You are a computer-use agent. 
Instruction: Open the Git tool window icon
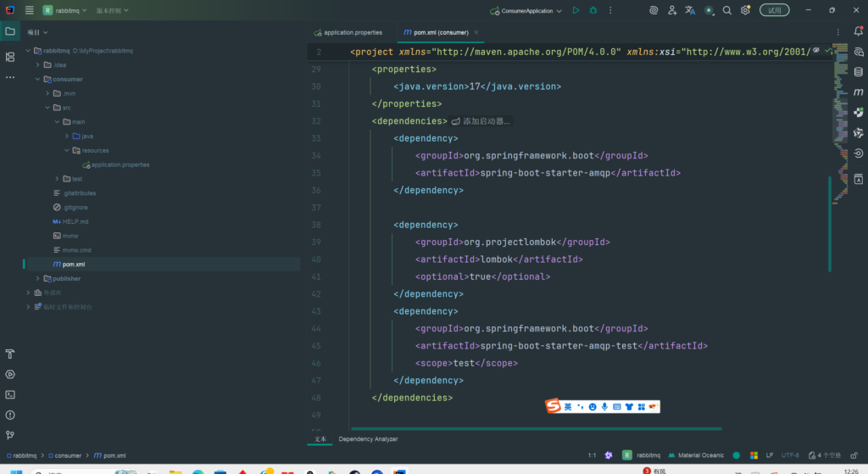pyautogui.click(x=10, y=435)
